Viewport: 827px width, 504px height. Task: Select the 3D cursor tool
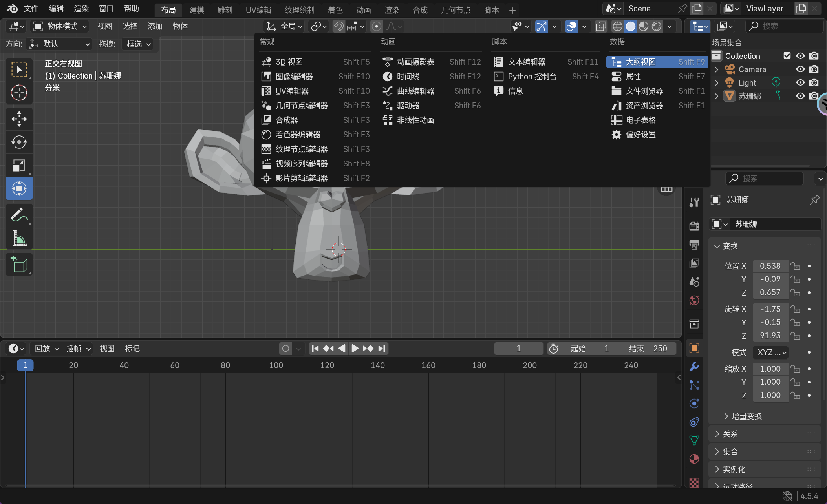coord(19,93)
